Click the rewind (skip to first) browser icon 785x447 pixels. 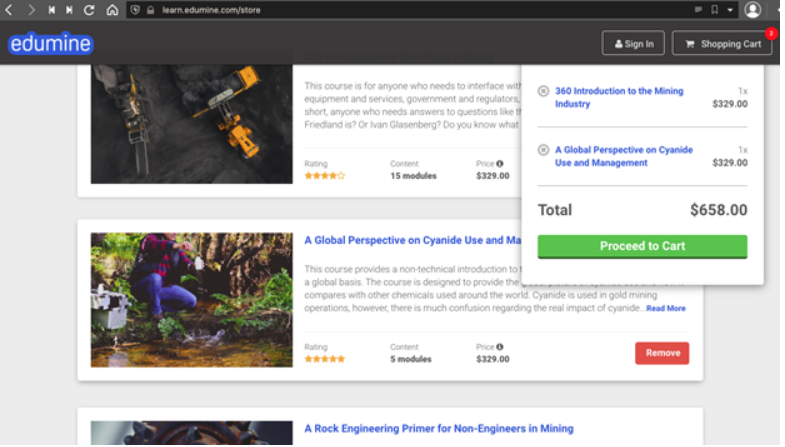pos(52,10)
